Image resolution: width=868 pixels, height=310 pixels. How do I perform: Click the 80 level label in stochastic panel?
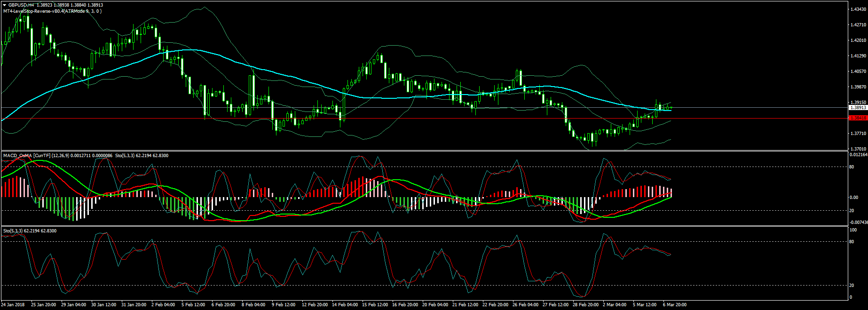(x=852, y=242)
